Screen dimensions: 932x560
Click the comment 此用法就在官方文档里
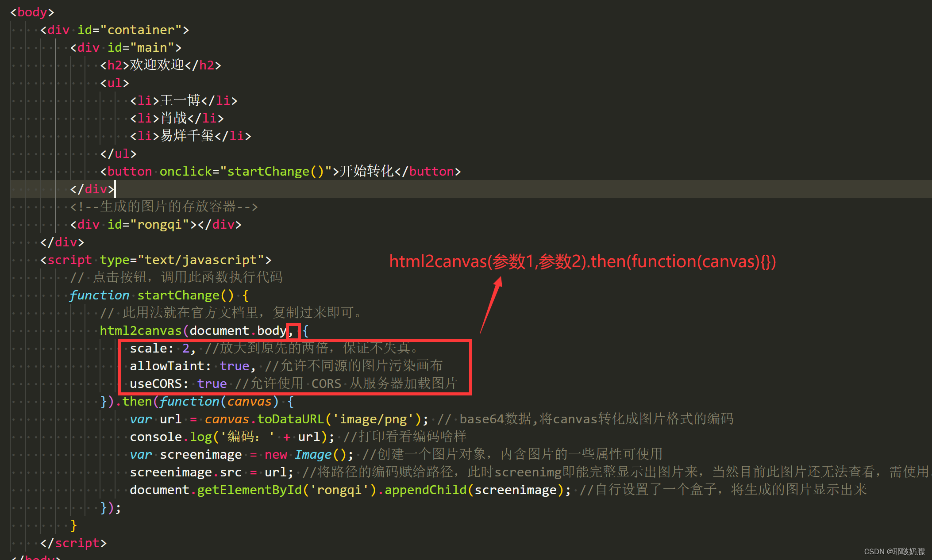pyautogui.click(x=231, y=313)
